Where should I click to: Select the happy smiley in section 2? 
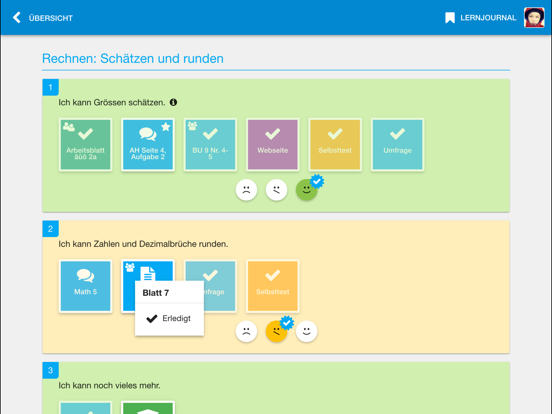pos(307,332)
